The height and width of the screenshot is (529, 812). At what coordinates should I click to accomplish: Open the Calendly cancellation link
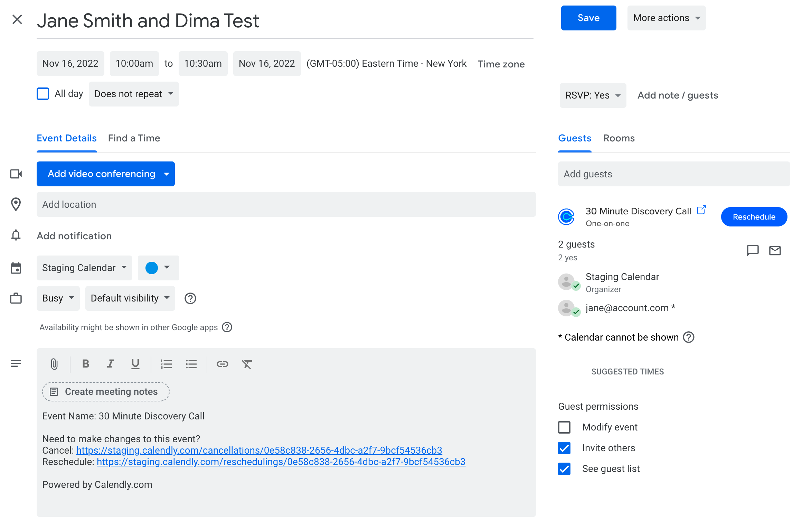(x=259, y=450)
